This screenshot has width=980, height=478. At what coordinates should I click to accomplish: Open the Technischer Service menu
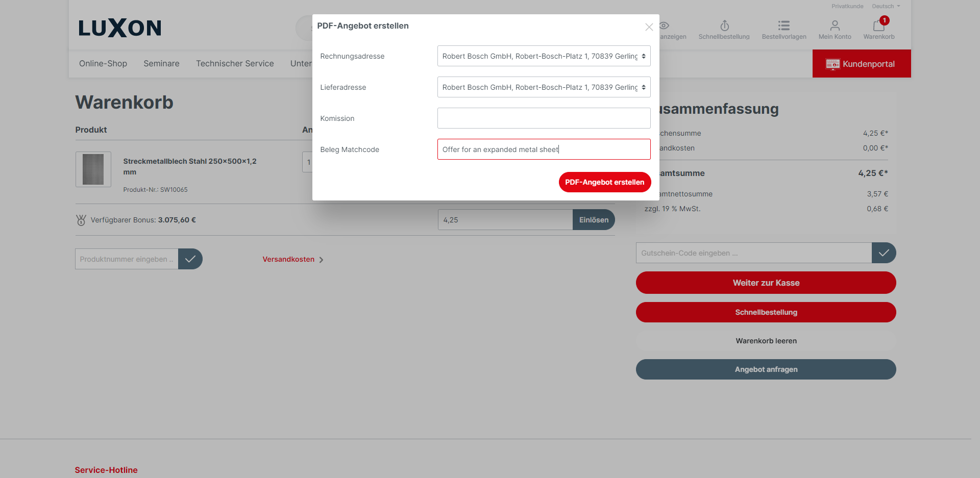pos(235,64)
